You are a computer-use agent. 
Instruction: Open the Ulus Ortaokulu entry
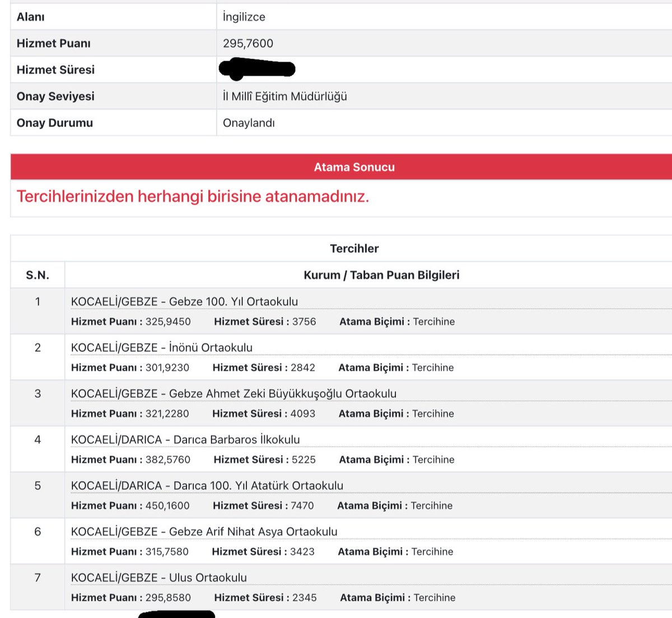[x=159, y=577]
